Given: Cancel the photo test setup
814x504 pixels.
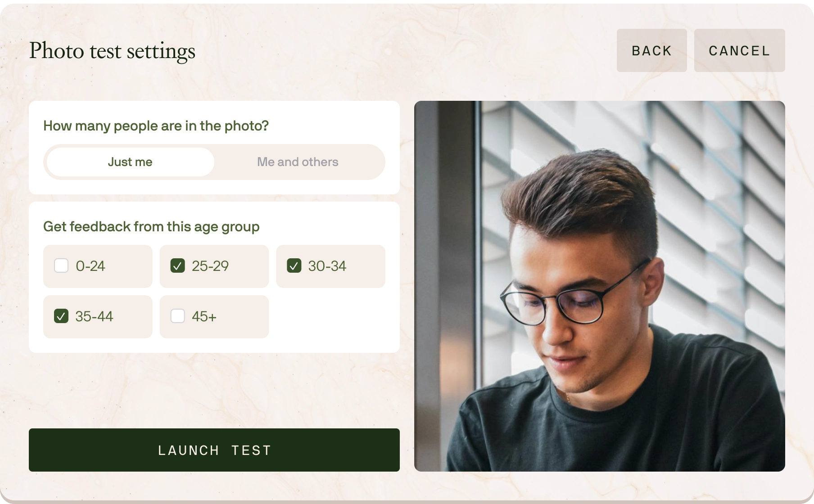Looking at the screenshot, I should 739,50.
